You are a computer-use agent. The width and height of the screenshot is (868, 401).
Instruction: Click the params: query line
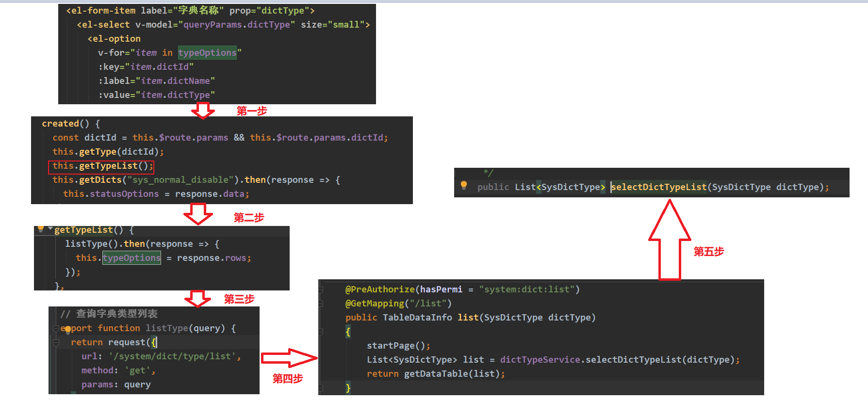pos(116,384)
